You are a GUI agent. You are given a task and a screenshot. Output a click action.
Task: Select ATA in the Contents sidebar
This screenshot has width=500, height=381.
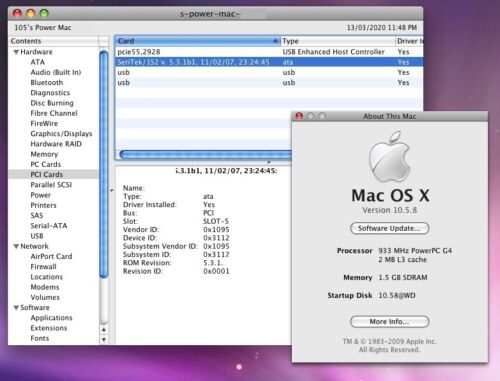coord(37,62)
